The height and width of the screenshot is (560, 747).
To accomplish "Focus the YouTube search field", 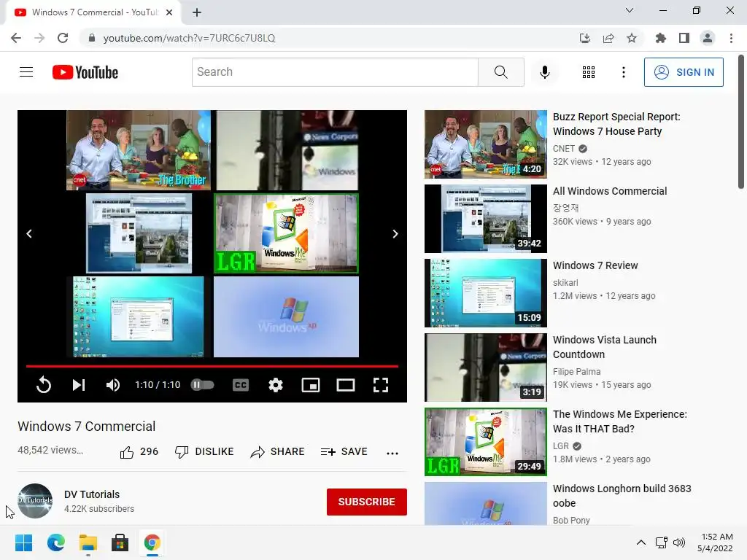I will (335, 72).
